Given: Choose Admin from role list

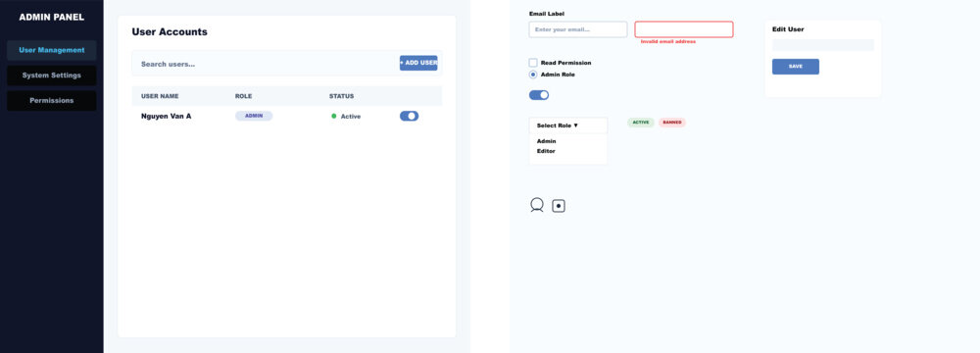Looking at the screenshot, I should pyautogui.click(x=546, y=141).
